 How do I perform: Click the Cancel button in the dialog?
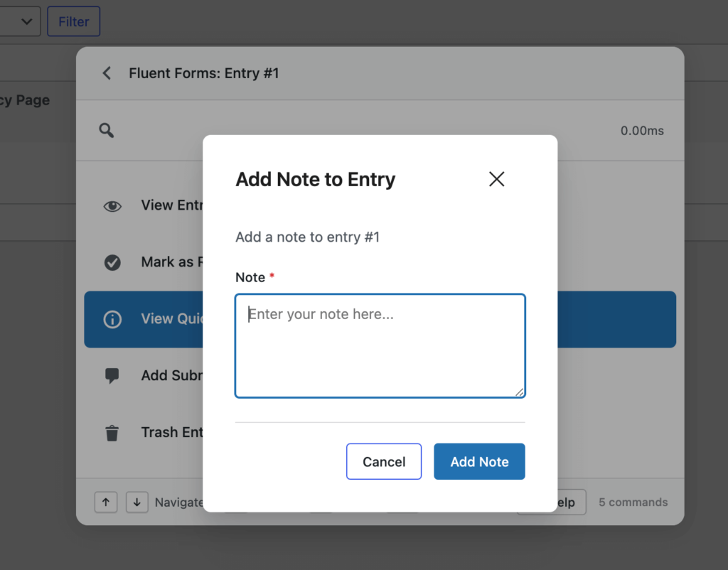pos(384,462)
